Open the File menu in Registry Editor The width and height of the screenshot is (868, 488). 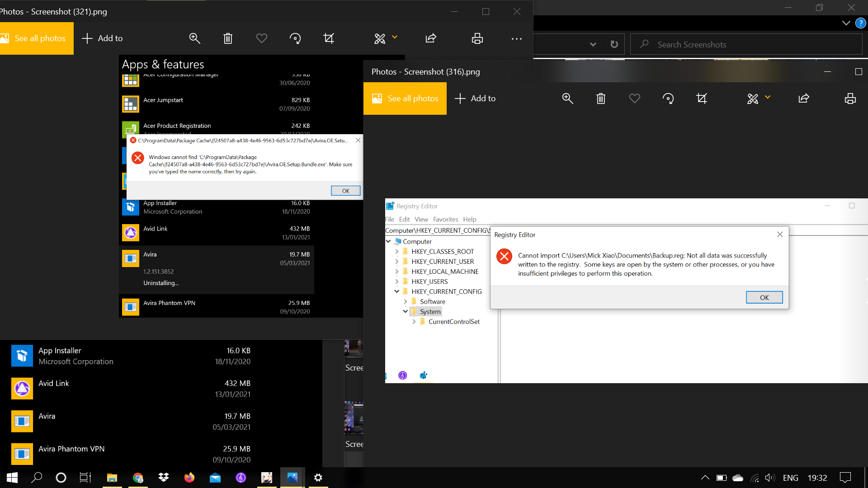(x=389, y=219)
